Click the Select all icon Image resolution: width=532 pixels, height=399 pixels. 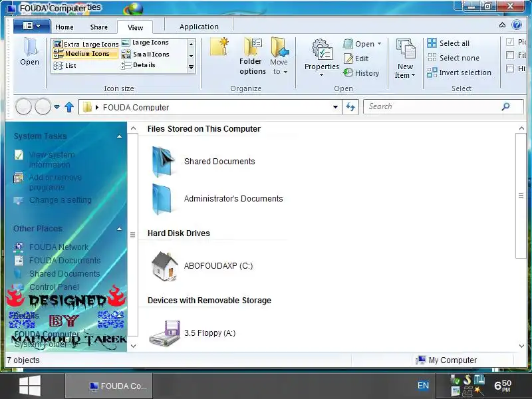coord(432,43)
